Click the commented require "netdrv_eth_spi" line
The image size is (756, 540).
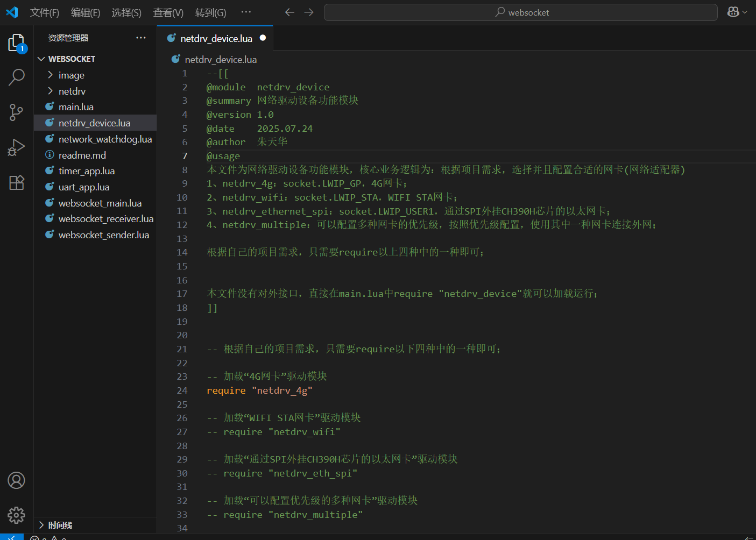[x=282, y=473]
